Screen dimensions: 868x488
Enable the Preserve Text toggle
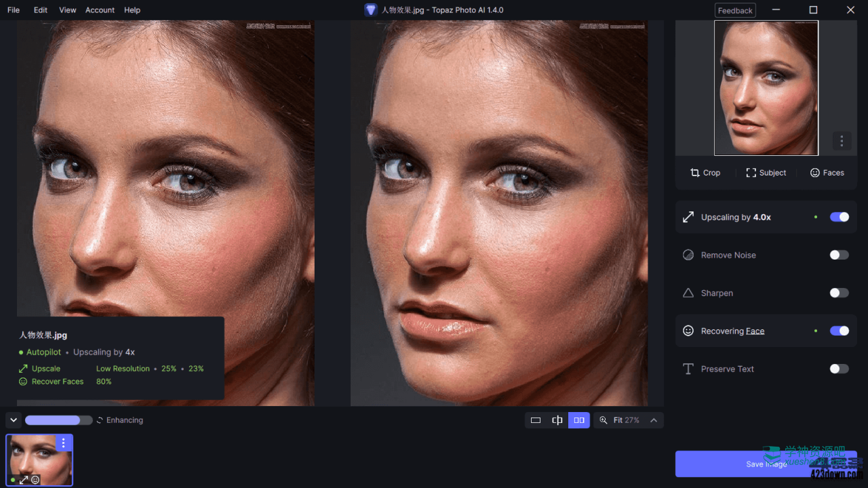coord(839,369)
